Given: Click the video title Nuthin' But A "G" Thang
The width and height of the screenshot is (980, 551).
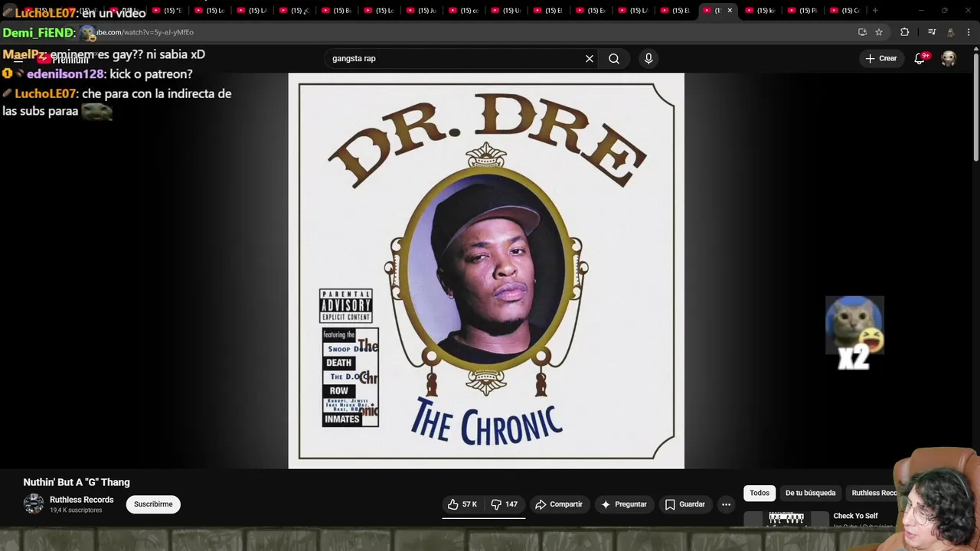Looking at the screenshot, I should coord(77,482).
